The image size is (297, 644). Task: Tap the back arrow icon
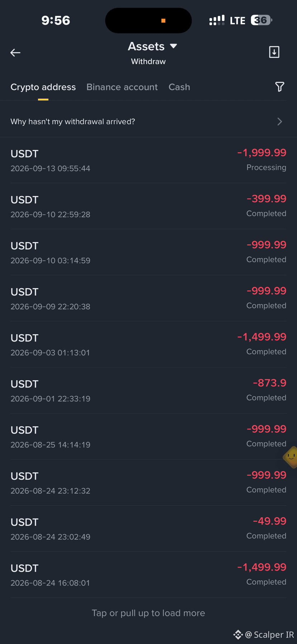[15, 53]
